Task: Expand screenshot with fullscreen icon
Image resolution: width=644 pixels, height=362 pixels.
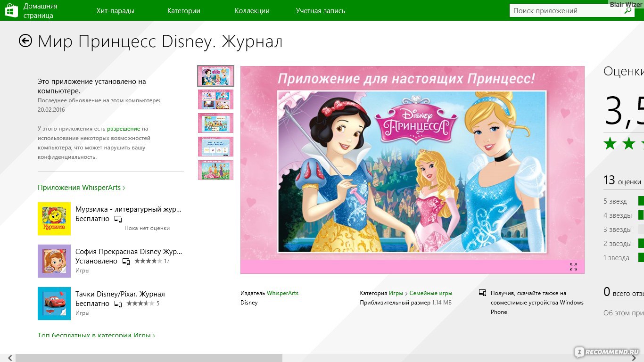Action: click(573, 267)
